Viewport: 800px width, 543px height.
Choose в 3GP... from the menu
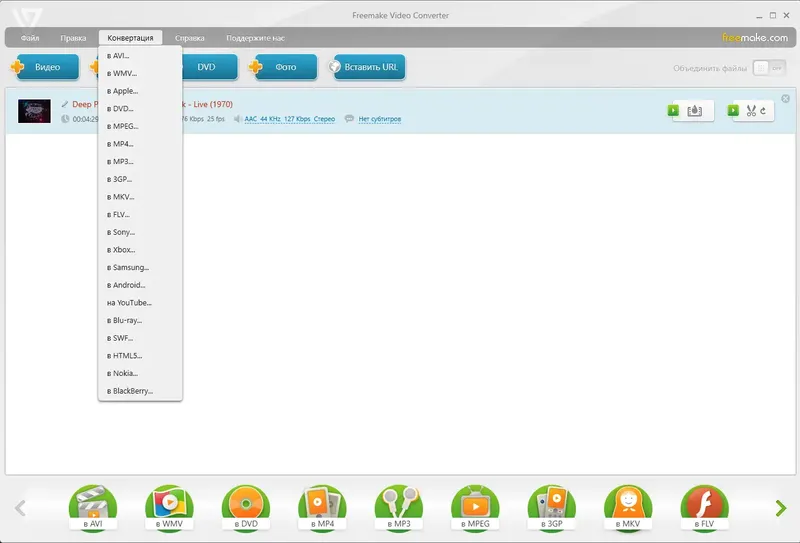pos(140,179)
